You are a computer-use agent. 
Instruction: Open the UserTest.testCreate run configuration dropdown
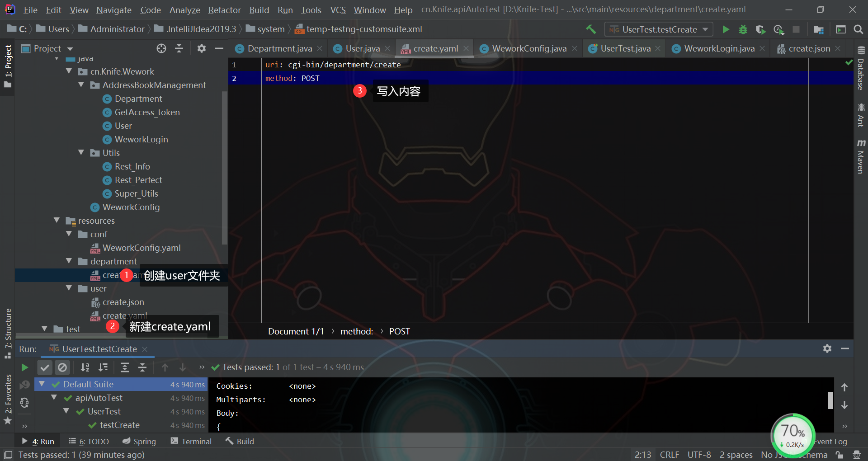(659, 29)
